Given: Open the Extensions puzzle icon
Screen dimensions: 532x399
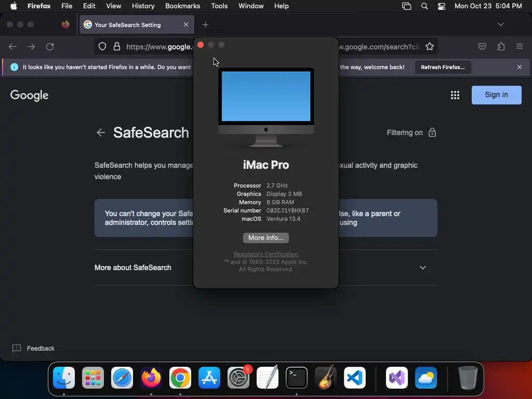Looking at the screenshot, I should [x=501, y=46].
